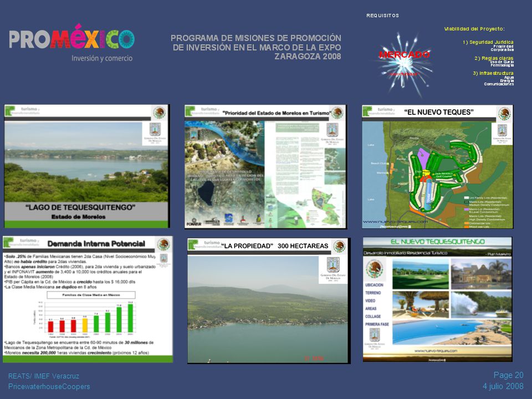Click the 'Page 20' footer label
This screenshot has width=532, height=399.
pyautogui.click(x=509, y=375)
